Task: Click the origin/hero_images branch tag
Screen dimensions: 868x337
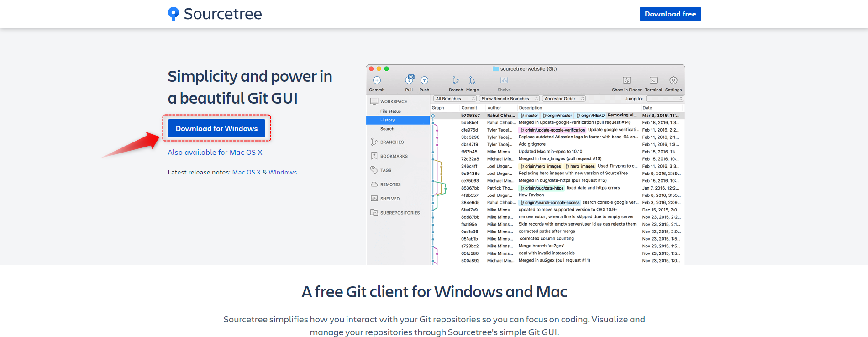Action: coord(541,166)
